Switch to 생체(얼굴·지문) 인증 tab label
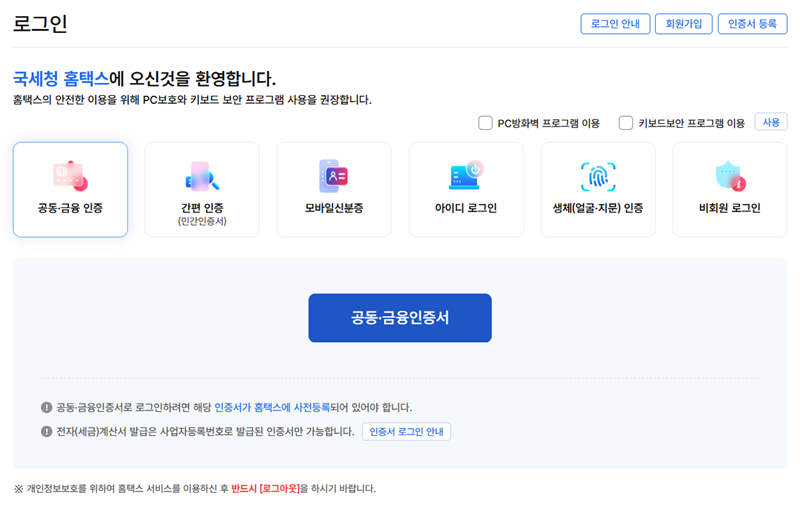Viewport: 800px width, 518px height. 598,208
